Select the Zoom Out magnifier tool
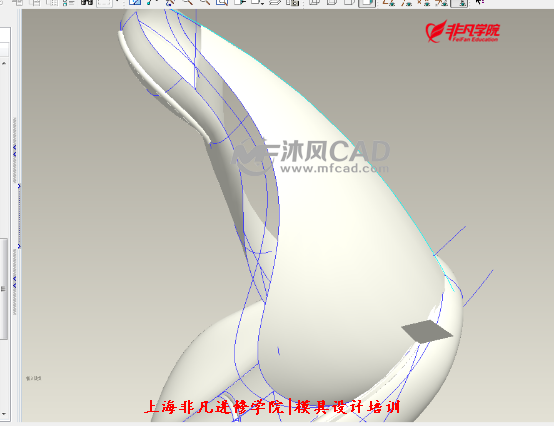The width and height of the screenshot is (554, 426). click(x=205, y=2)
